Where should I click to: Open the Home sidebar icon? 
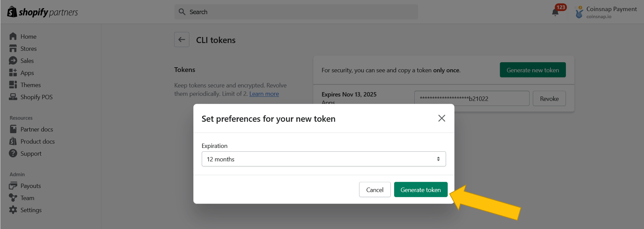pyautogui.click(x=13, y=36)
